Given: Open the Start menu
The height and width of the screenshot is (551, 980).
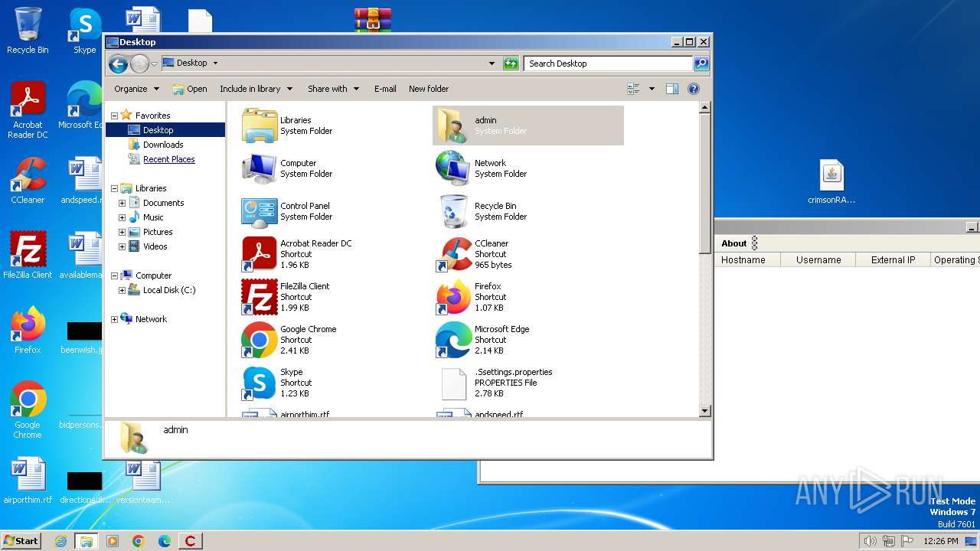Looking at the screenshot, I should coord(21,541).
